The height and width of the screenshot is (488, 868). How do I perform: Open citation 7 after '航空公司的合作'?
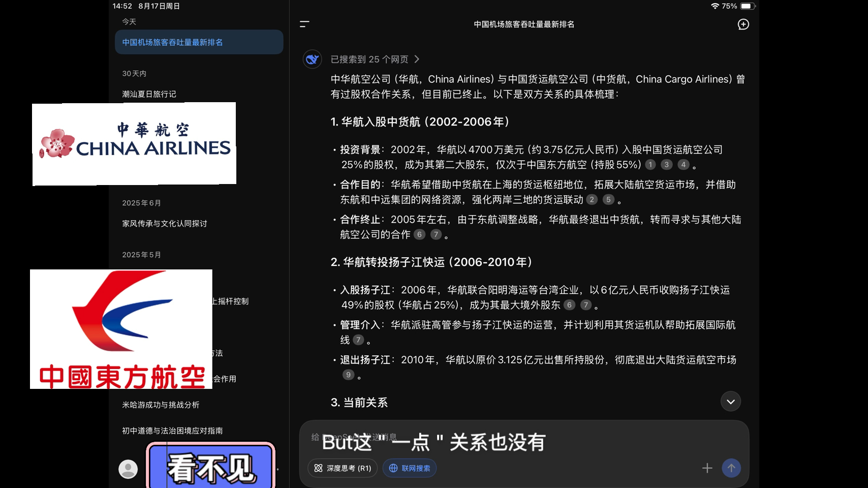click(436, 234)
